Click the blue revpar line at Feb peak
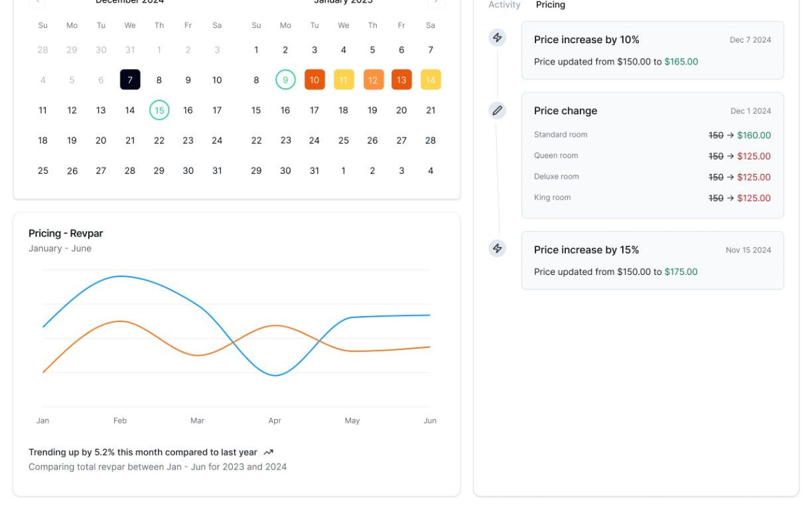This screenshot has width=812, height=508. pos(120,276)
